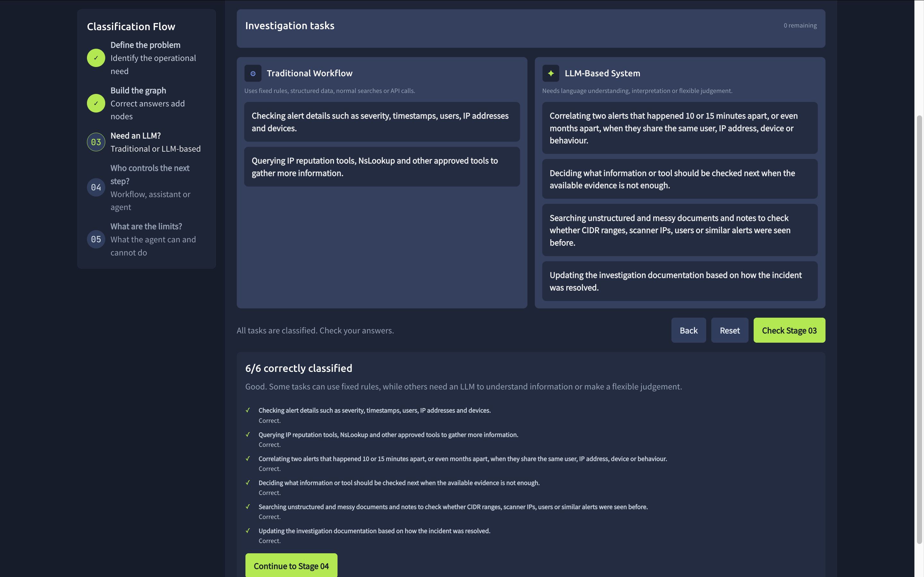Viewport: 924px width, 577px height.
Task: Select the Querying IP reputation tools card
Action: point(382,167)
